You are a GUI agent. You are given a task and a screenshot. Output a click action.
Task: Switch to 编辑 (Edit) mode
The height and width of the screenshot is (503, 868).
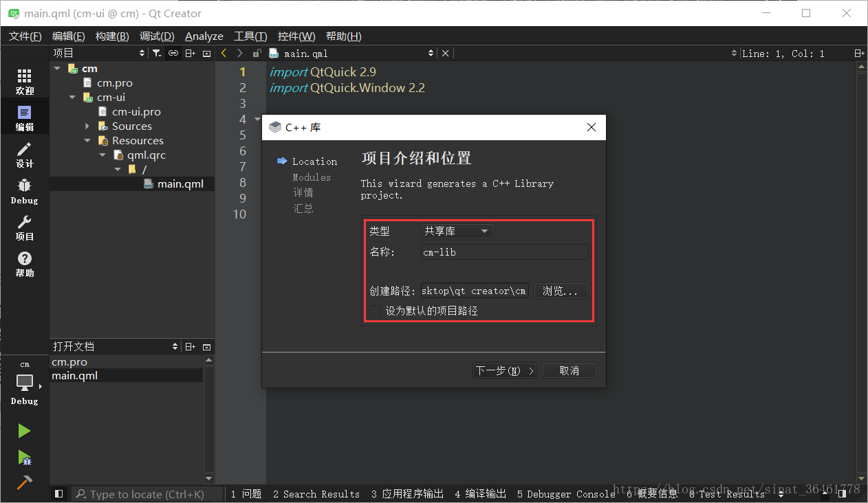[25, 118]
